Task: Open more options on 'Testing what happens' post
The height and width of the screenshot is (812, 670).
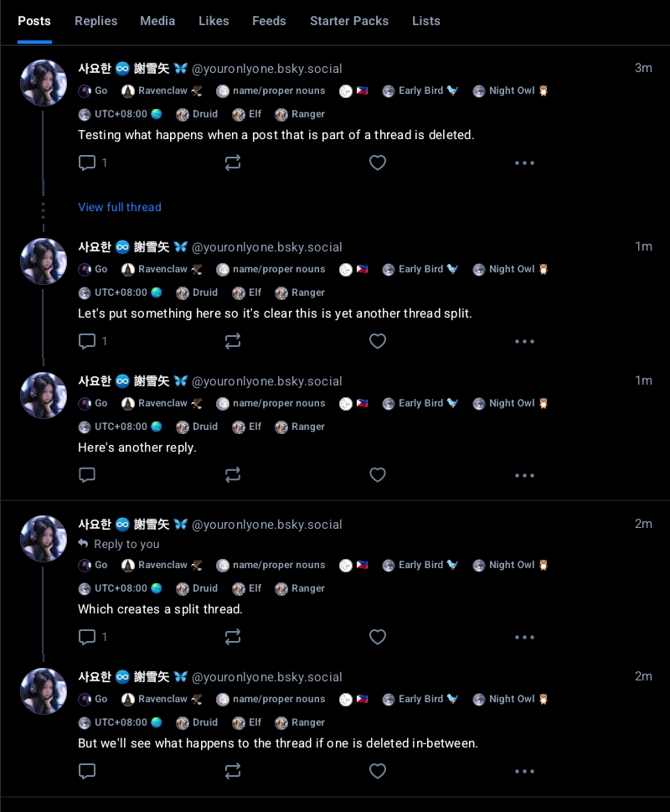Action: pos(524,163)
